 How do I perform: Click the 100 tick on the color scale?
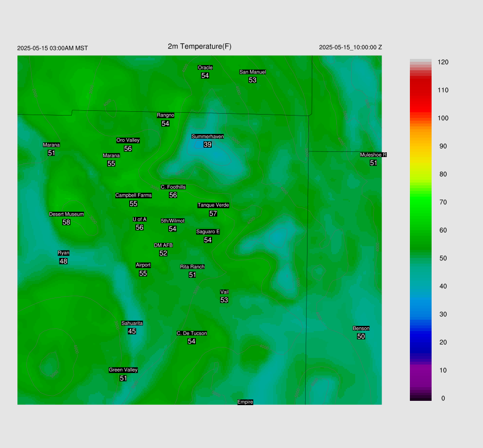click(443, 118)
